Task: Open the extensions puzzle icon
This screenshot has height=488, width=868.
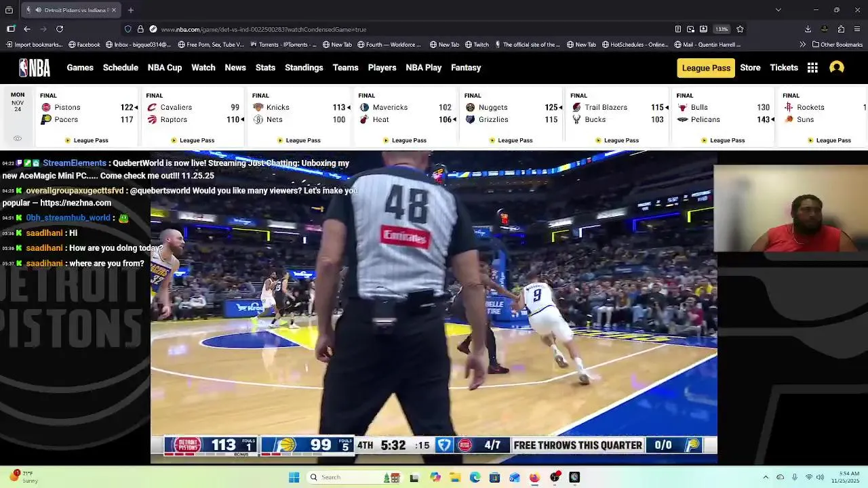Action: pyautogui.click(x=841, y=29)
